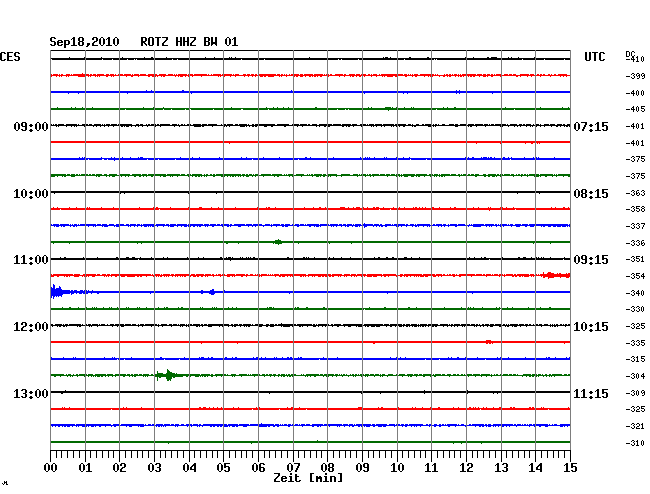Screen dimensions: 650x494
Task: Click the DC offset value -336
Action: point(635,243)
